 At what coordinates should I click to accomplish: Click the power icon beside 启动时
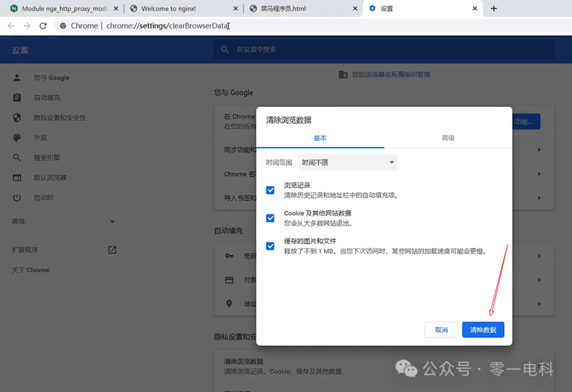tap(17, 197)
